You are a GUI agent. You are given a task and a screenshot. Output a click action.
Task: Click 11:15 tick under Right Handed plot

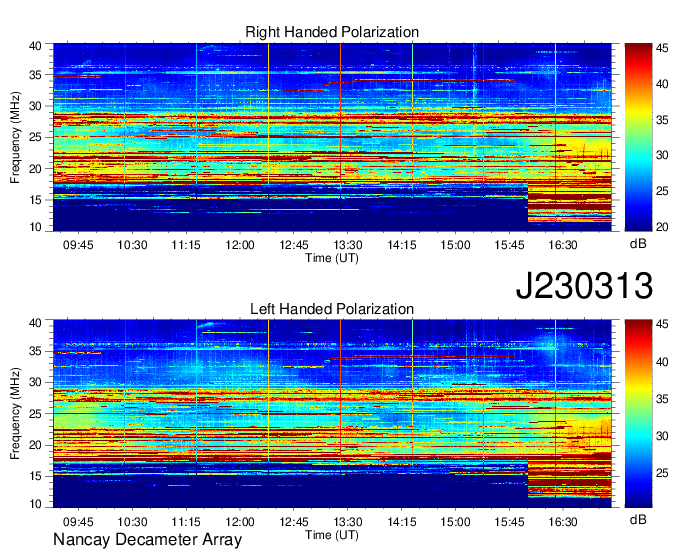[186, 245]
